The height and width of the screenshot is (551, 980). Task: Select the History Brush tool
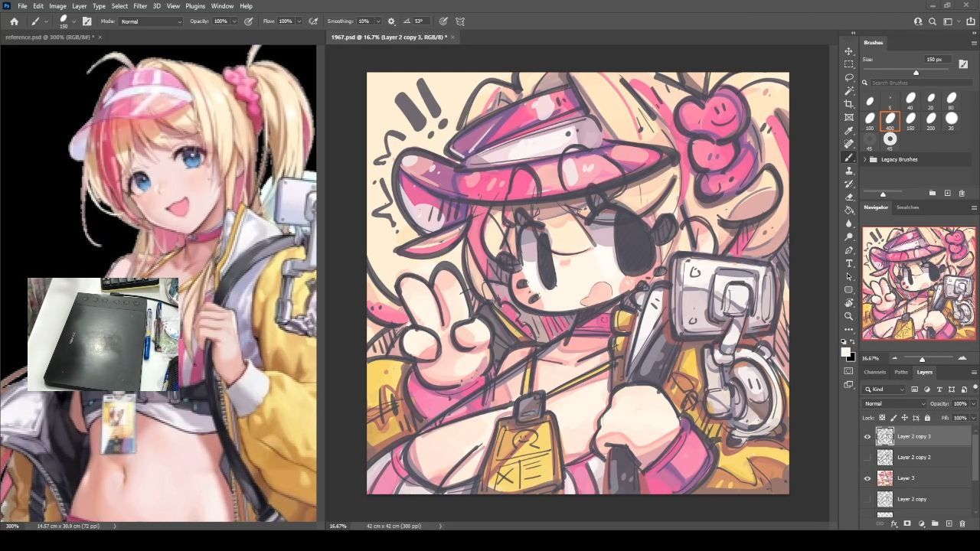tap(848, 184)
